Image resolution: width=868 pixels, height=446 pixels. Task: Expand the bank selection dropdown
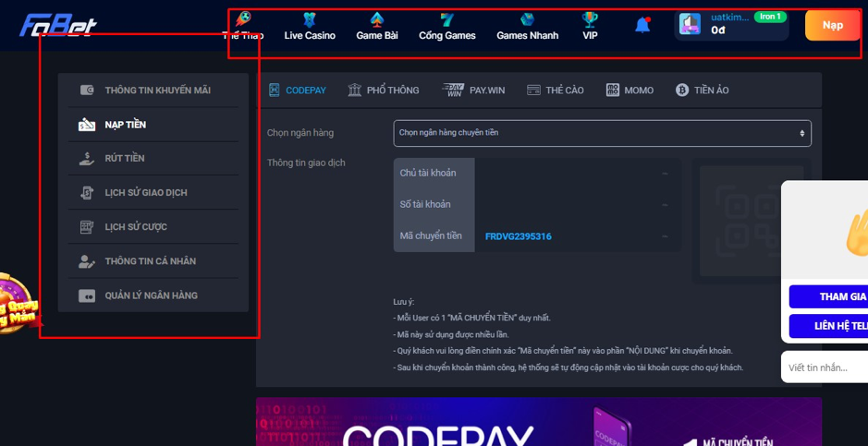[x=602, y=133]
